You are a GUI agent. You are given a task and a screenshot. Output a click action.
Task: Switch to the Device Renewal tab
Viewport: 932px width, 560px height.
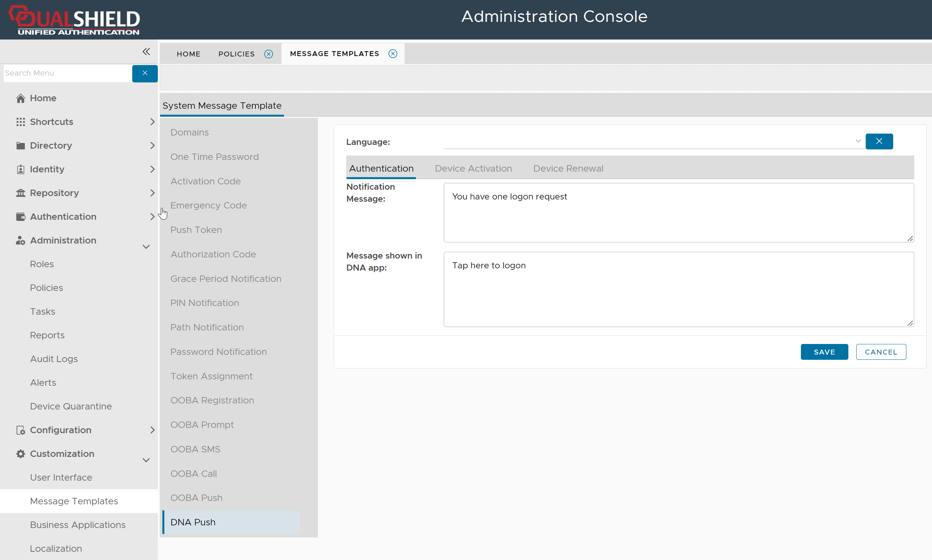click(568, 169)
